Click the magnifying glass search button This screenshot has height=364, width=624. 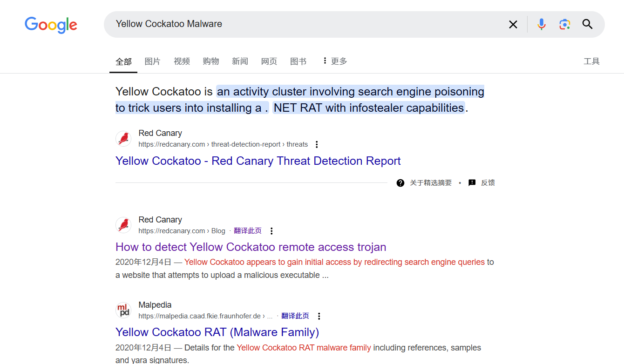[588, 24]
